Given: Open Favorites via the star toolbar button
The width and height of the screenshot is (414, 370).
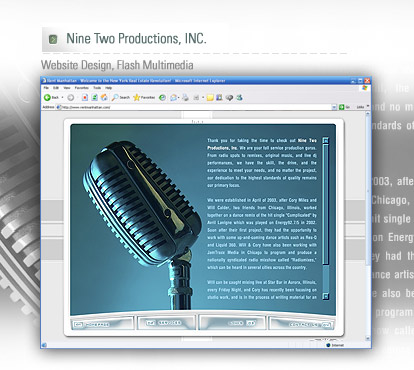Looking at the screenshot, I should tap(144, 97).
